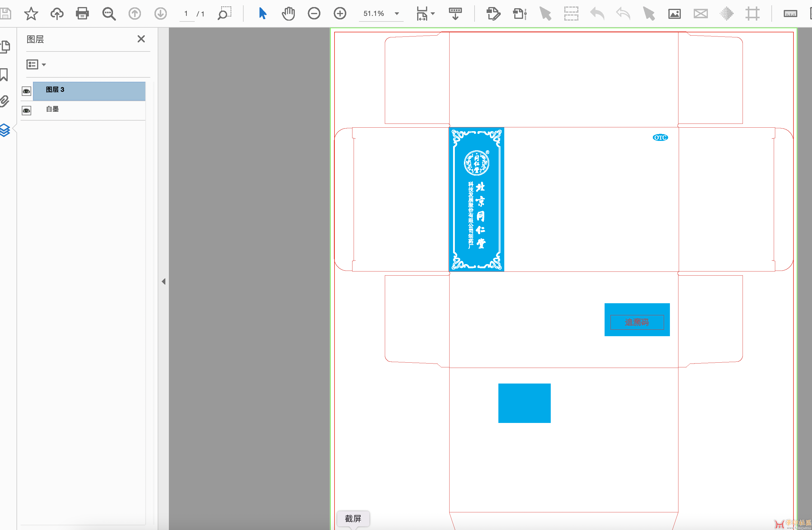Click the plain blue rectangle on lower panel
812x530 pixels.
click(x=524, y=403)
